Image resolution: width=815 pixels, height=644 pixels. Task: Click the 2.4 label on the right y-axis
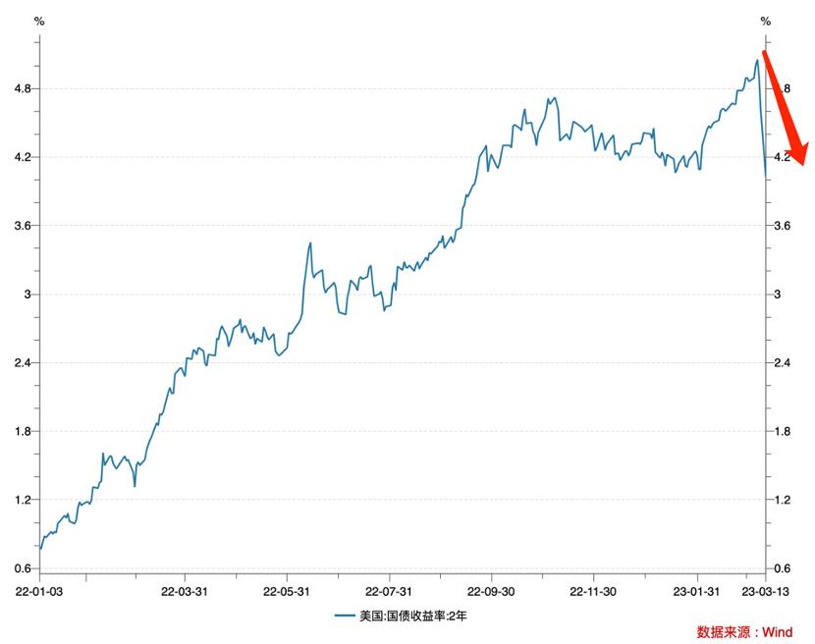pos(784,363)
